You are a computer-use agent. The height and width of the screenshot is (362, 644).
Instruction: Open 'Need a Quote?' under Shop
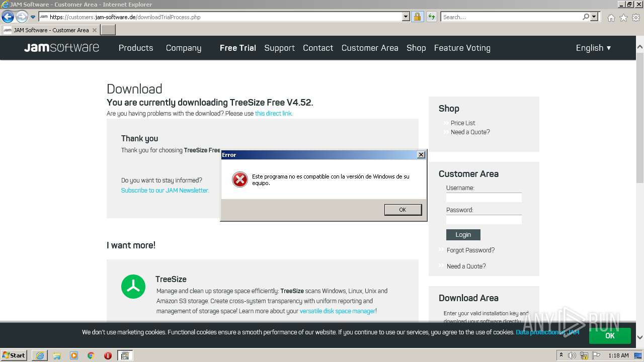pyautogui.click(x=470, y=132)
